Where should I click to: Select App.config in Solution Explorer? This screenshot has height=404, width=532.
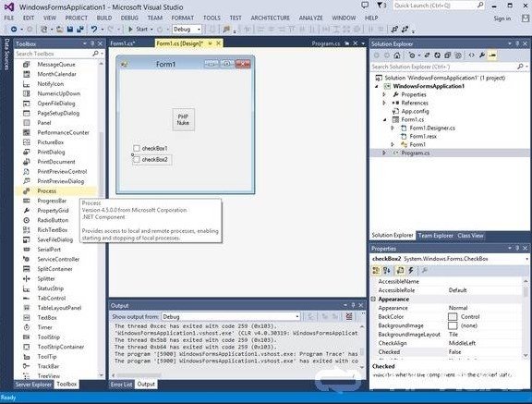(415, 111)
